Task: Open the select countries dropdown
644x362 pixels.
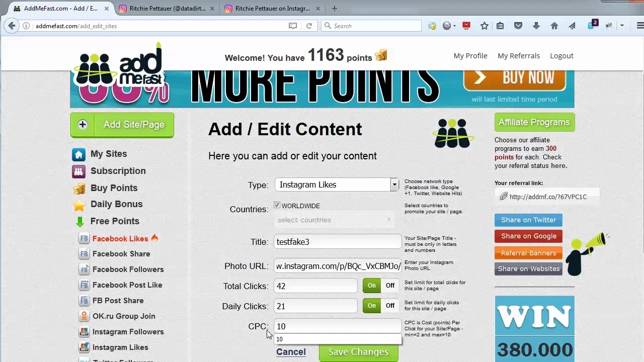Action: 334,220
